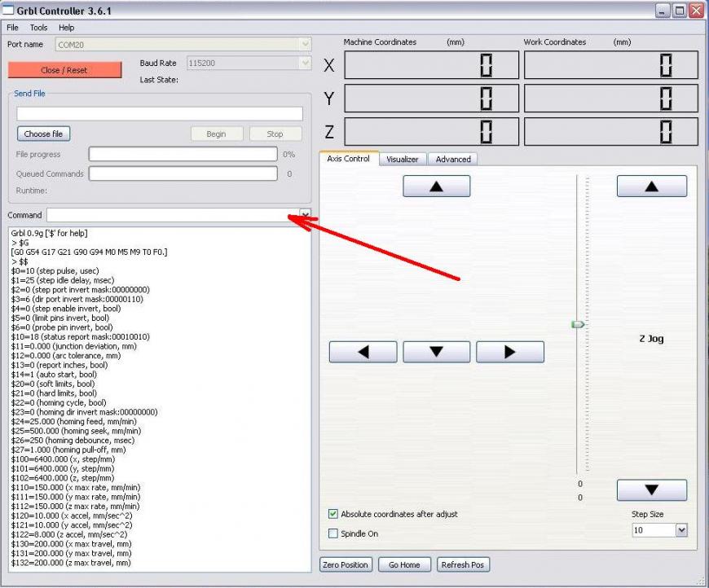Click the "$3=6 (dir port invert mask:00000110)" line

click(77, 299)
